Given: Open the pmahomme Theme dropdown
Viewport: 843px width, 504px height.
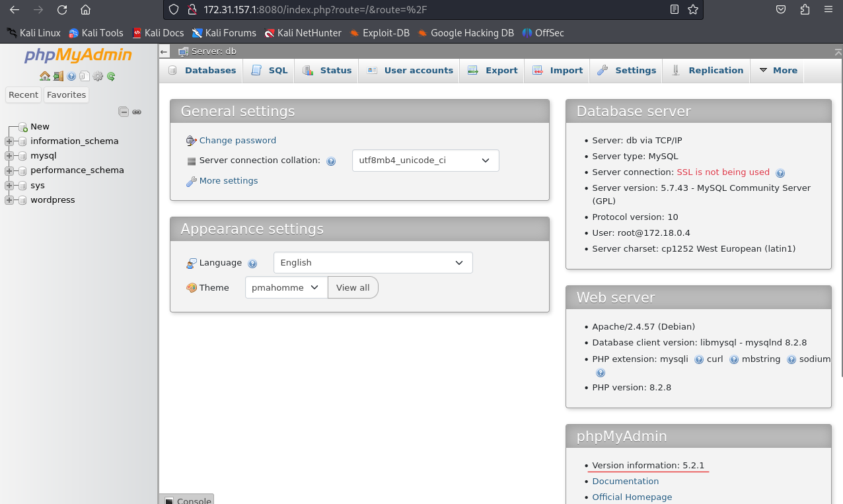Looking at the screenshot, I should coord(285,288).
